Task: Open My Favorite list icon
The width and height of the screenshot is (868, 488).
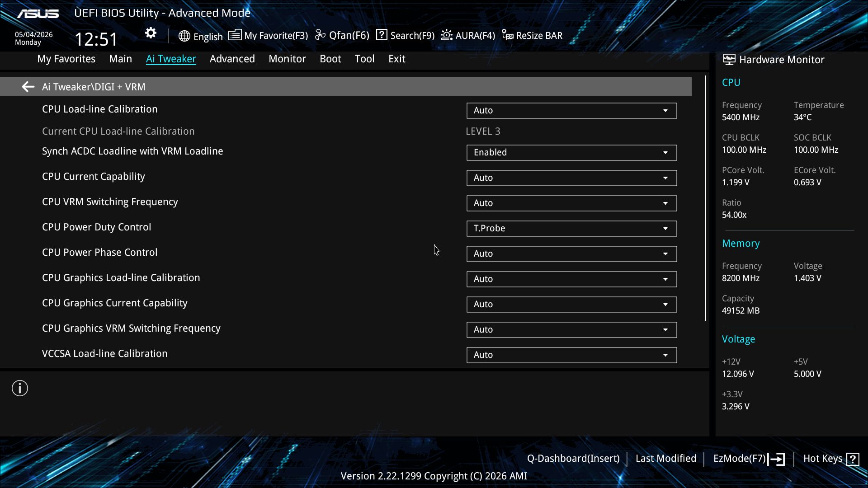Action: [235, 35]
